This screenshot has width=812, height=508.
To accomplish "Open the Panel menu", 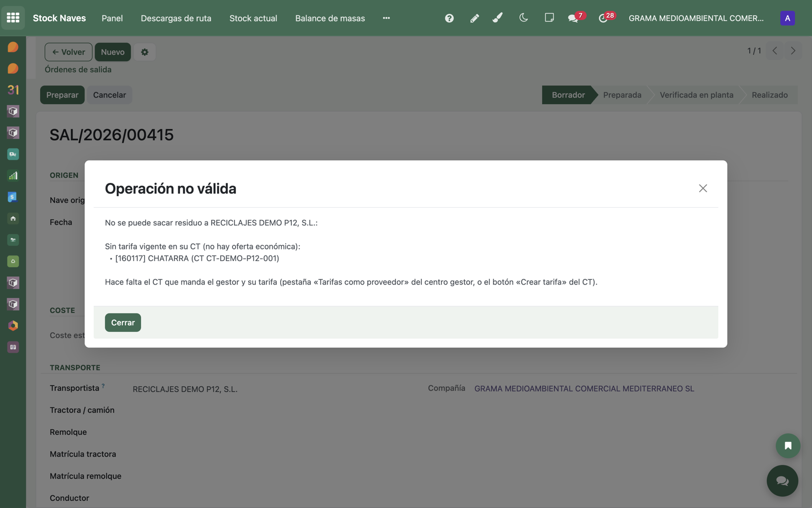I will coord(112,18).
